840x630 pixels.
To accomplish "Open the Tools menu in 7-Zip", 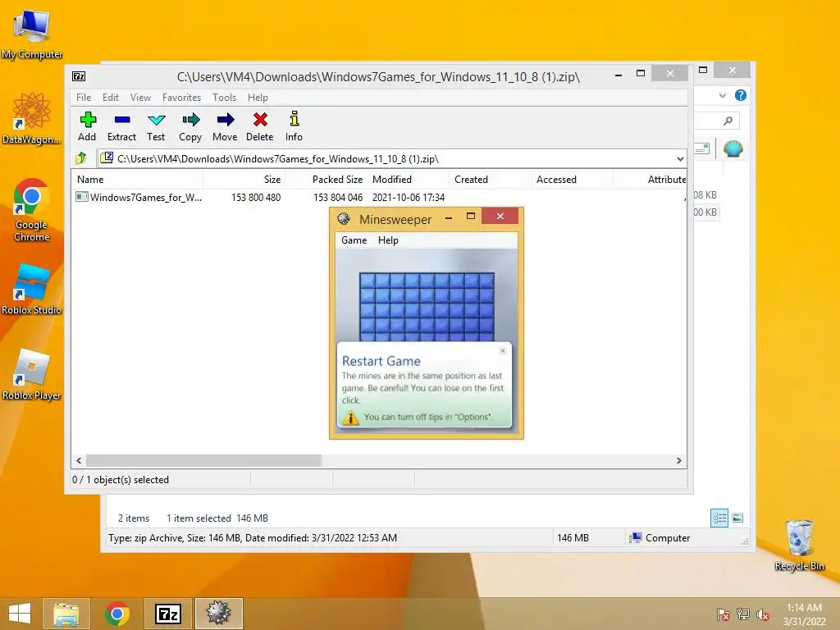I will point(224,98).
